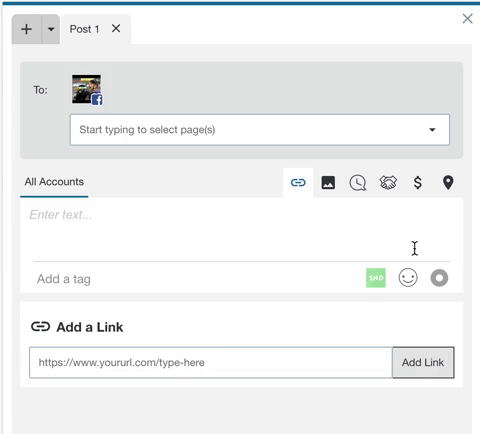
Task: Click the Add Link button
Action: tap(423, 362)
